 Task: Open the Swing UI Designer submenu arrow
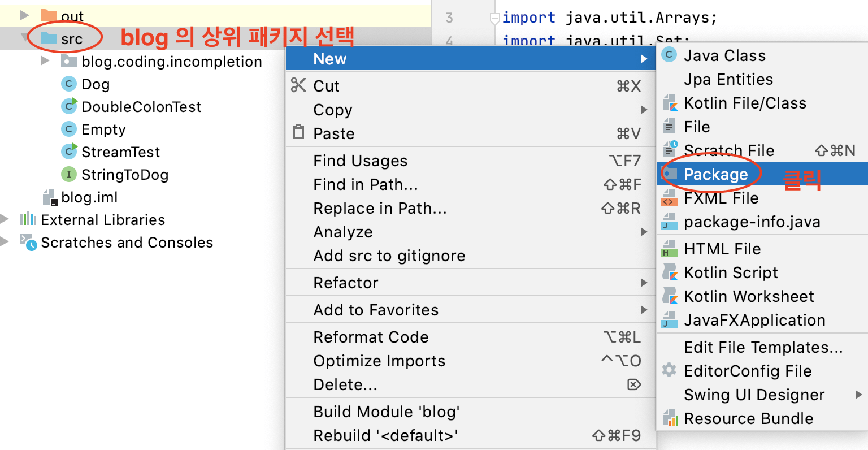(x=858, y=395)
